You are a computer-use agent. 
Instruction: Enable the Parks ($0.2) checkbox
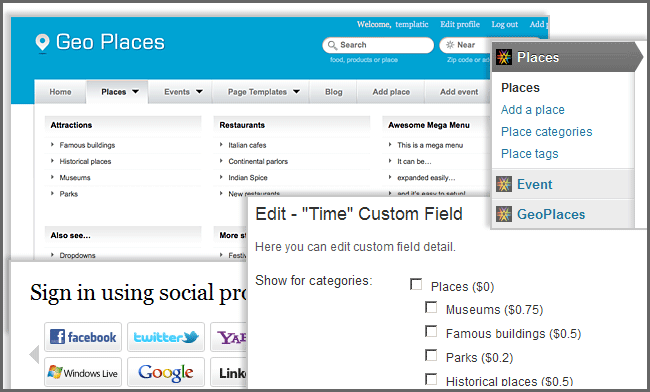[x=431, y=356]
